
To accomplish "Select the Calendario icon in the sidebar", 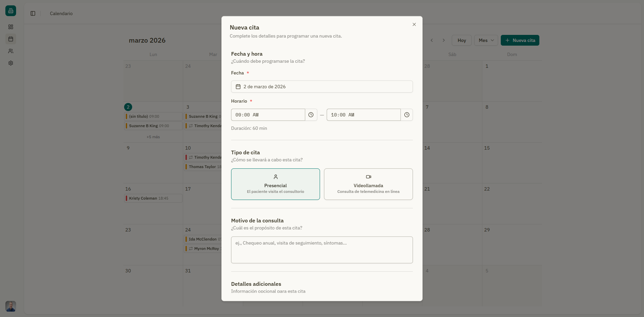I will 11,39.
